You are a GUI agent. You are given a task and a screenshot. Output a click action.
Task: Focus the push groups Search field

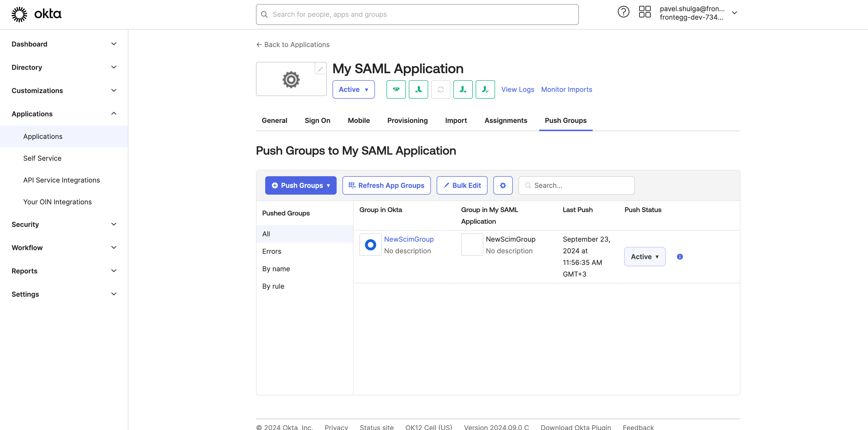(x=576, y=185)
